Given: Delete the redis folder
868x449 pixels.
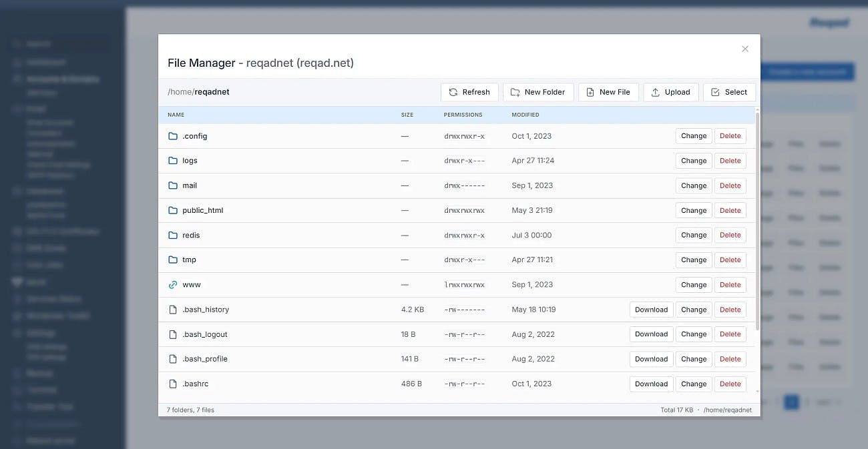Looking at the screenshot, I should (730, 235).
